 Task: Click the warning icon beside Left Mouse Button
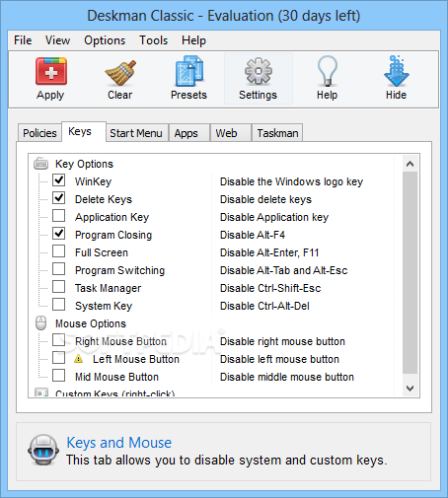(x=79, y=359)
